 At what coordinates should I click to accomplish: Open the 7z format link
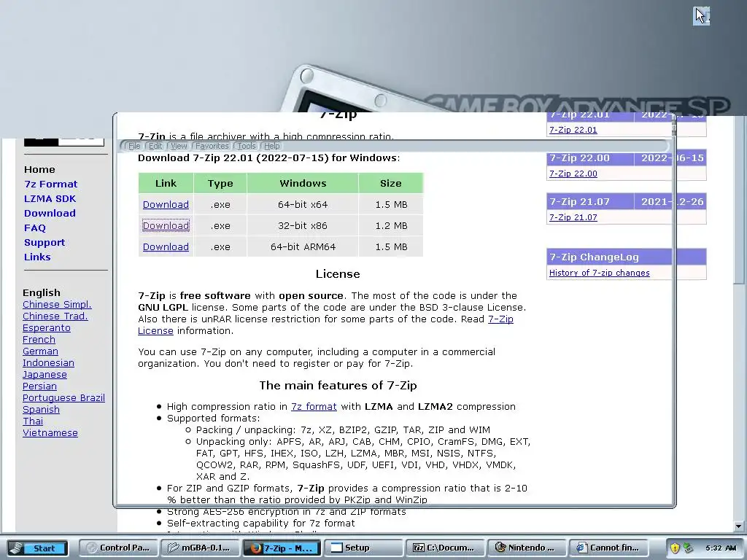(314, 407)
